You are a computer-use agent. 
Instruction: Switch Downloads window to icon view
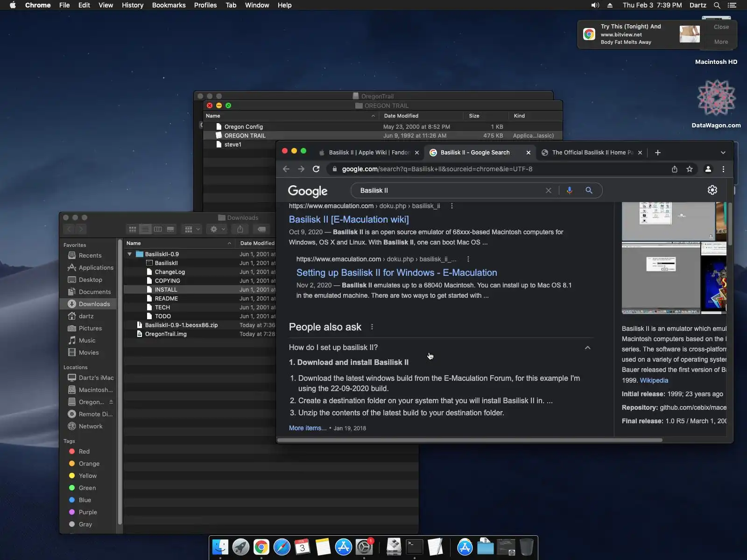click(x=133, y=229)
